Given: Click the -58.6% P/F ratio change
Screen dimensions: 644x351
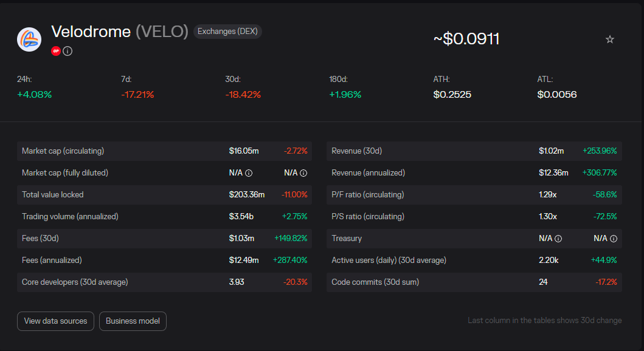Looking at the screenshot, I should 604,195.
